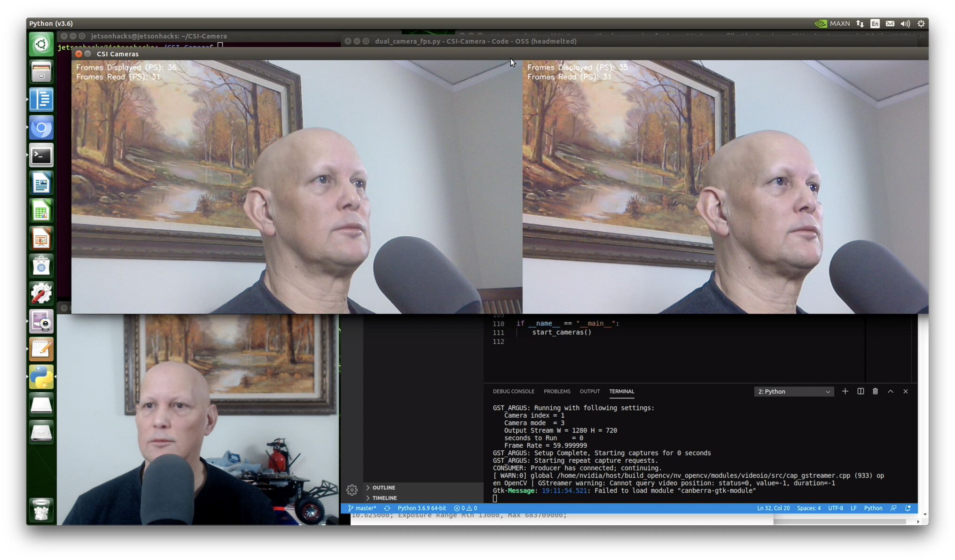This screenshot has height=560, width=955.
Task: Click the master* git branch indicator
Action: pos(362,508)
